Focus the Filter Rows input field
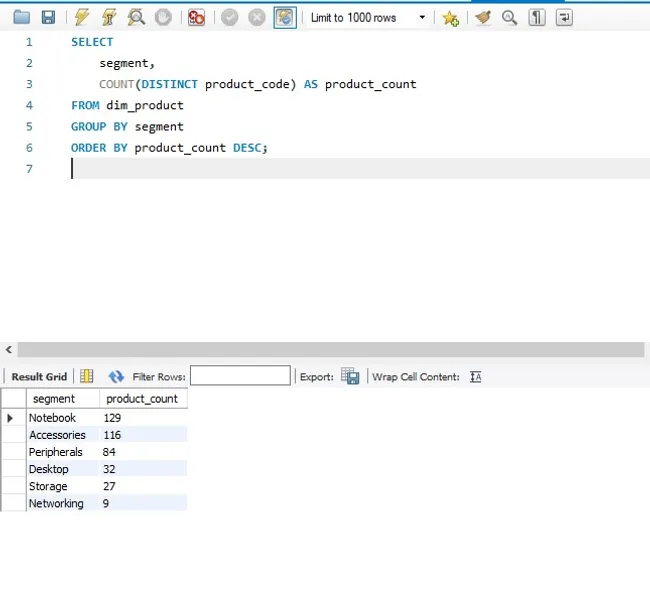This screenshot has width=650, height=612. pos(240,375)
